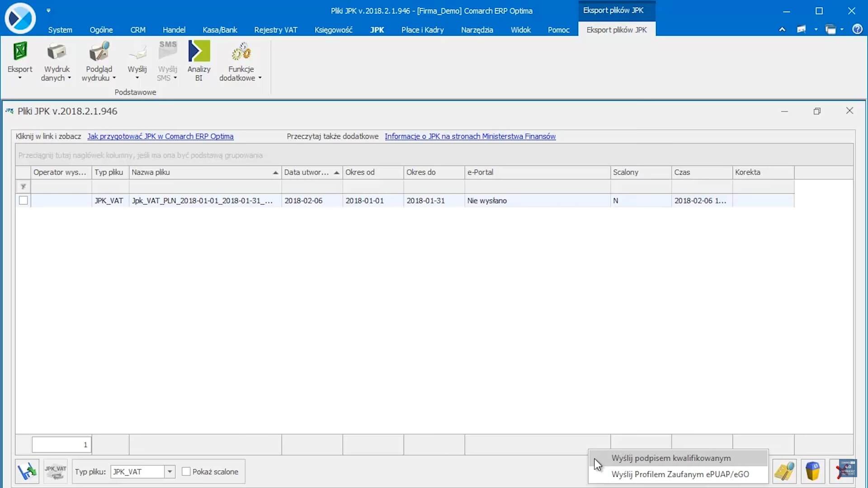Click the filter row funnel icon
The width and height of the screenshot is (868, 488).
click(x=23, y=187)
